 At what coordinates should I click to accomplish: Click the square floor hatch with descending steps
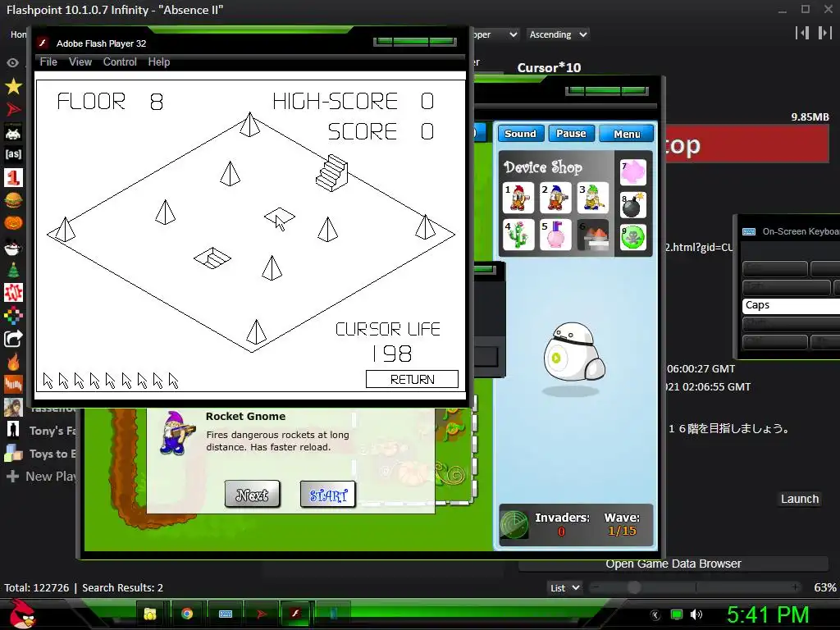[x=212, y=258]
